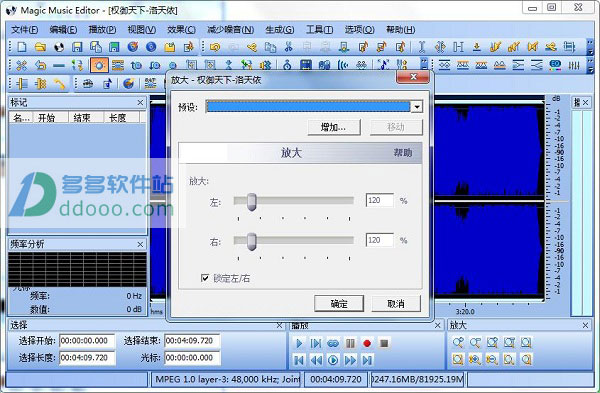Expand the first toolbar row overflow arrow
Viewport: 600px width, 393px height.
tap(590, 47)
